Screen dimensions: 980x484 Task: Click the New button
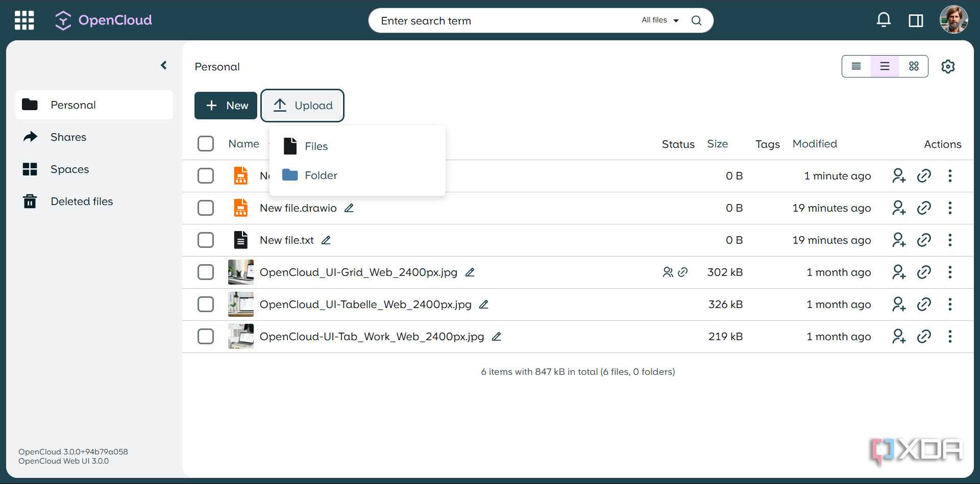(x=226, y=106)
